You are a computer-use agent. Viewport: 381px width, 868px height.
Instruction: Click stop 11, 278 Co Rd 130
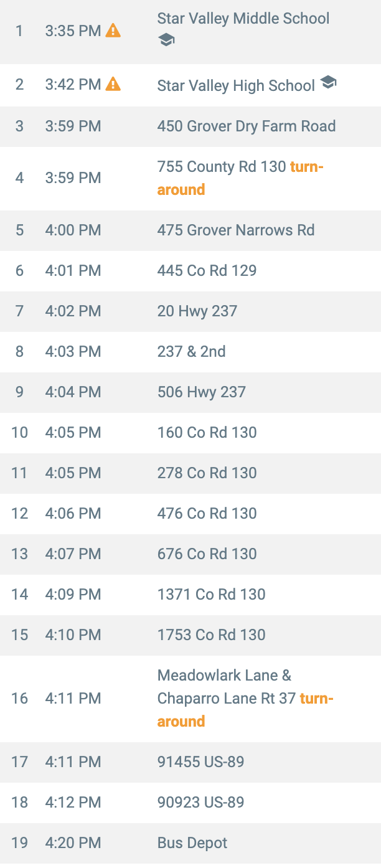[x=190, y=473]
